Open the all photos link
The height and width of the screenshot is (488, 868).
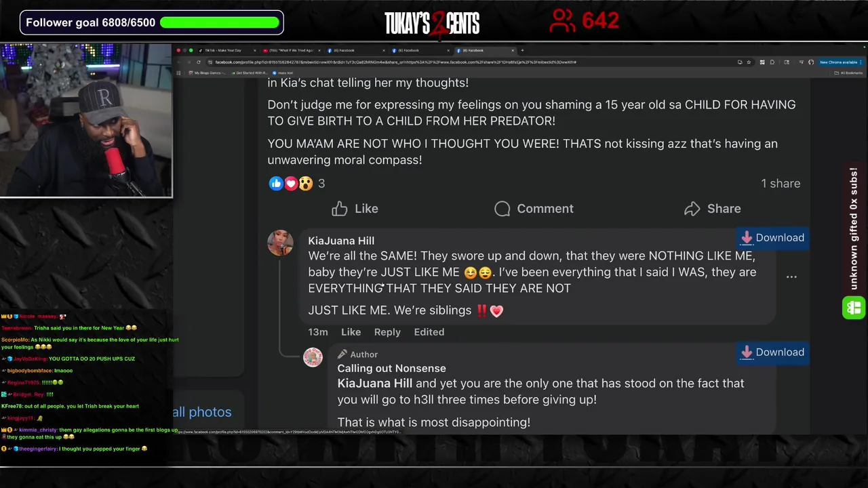pos(202,412)
